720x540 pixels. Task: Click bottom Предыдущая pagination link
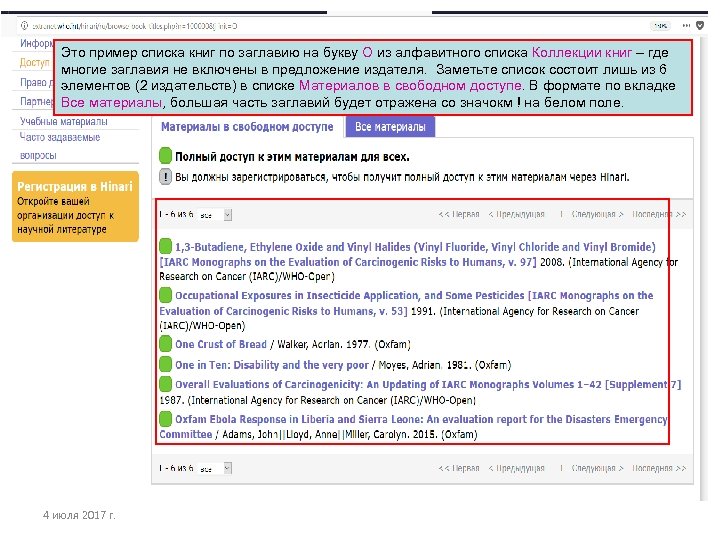click(x=517, y=468)
